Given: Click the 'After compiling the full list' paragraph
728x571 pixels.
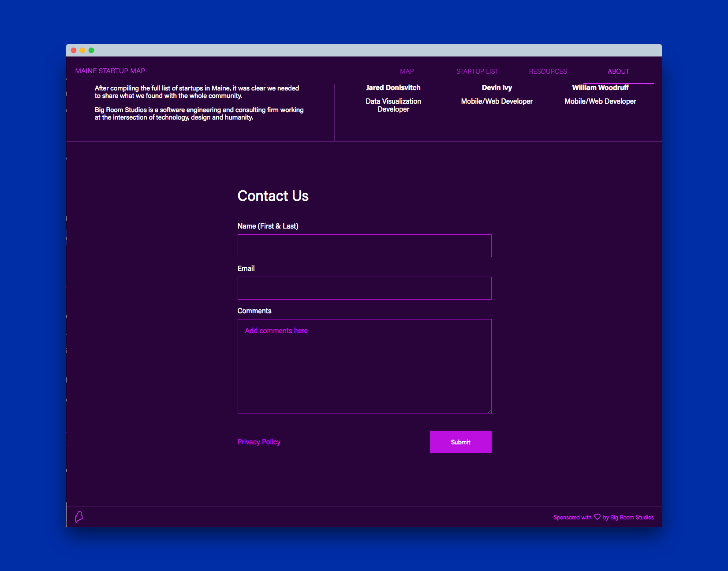Looking at the screenshot, I should pos(197,92).
